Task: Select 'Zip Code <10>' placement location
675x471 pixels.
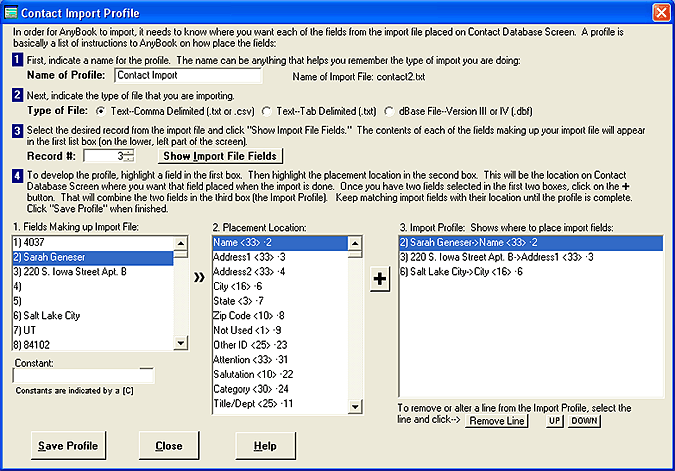Action: click(256, 314)
